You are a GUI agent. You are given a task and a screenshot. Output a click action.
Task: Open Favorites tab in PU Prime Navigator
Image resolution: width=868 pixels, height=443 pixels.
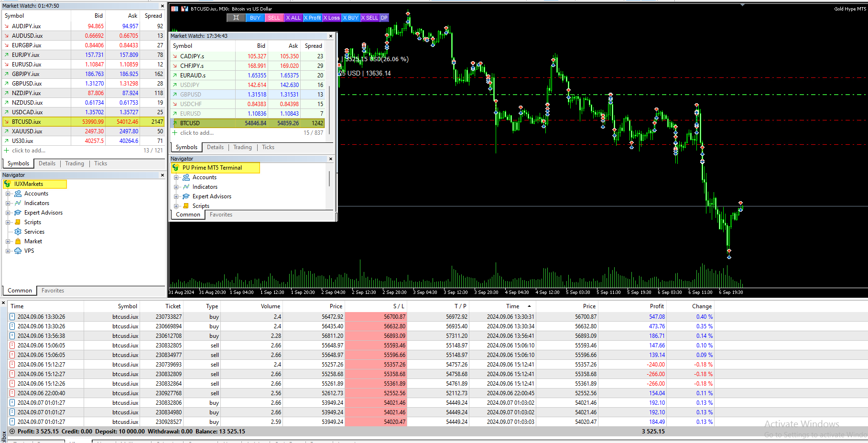tap(221, 215)
